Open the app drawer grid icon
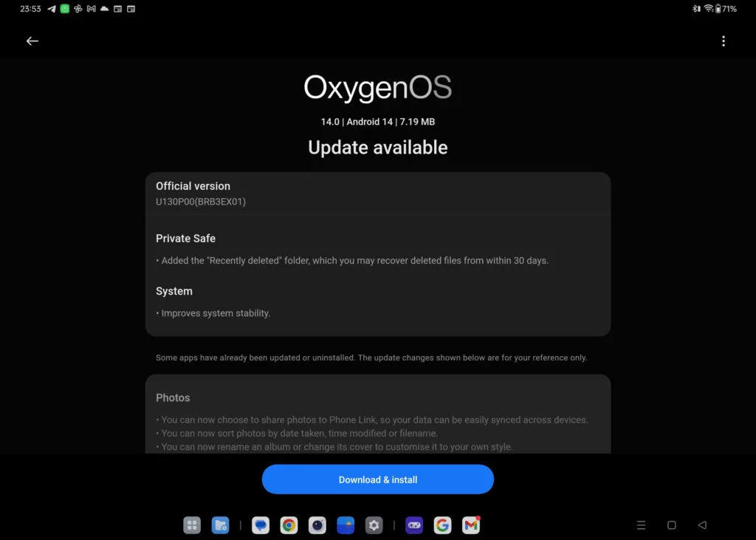The width and height of the screenshot is (756, 540). click(x=192, y=524)
